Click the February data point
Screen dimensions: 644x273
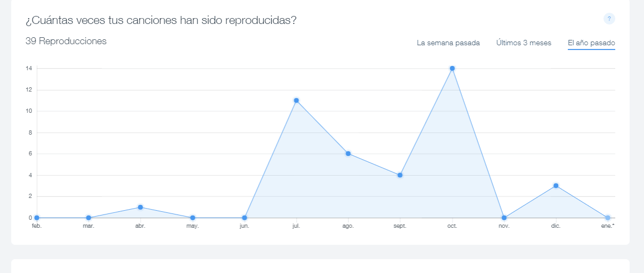pyautogui.click(x=37, y=218)
